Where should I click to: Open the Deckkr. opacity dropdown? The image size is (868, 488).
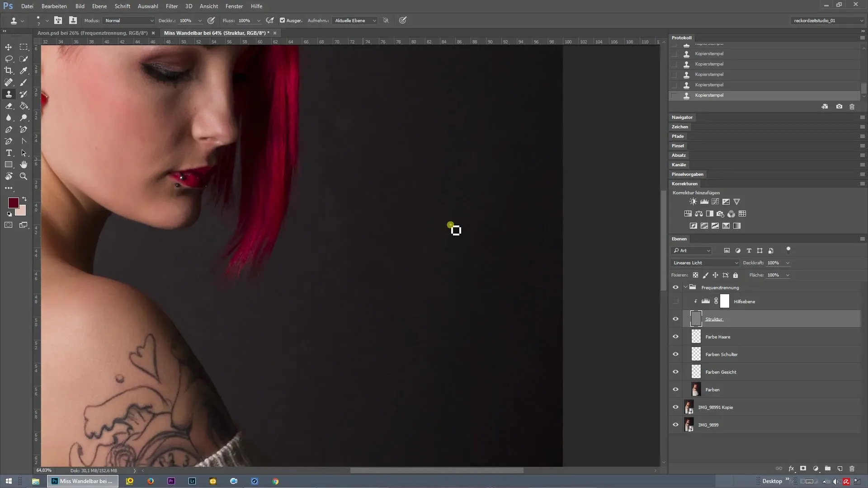199,20
